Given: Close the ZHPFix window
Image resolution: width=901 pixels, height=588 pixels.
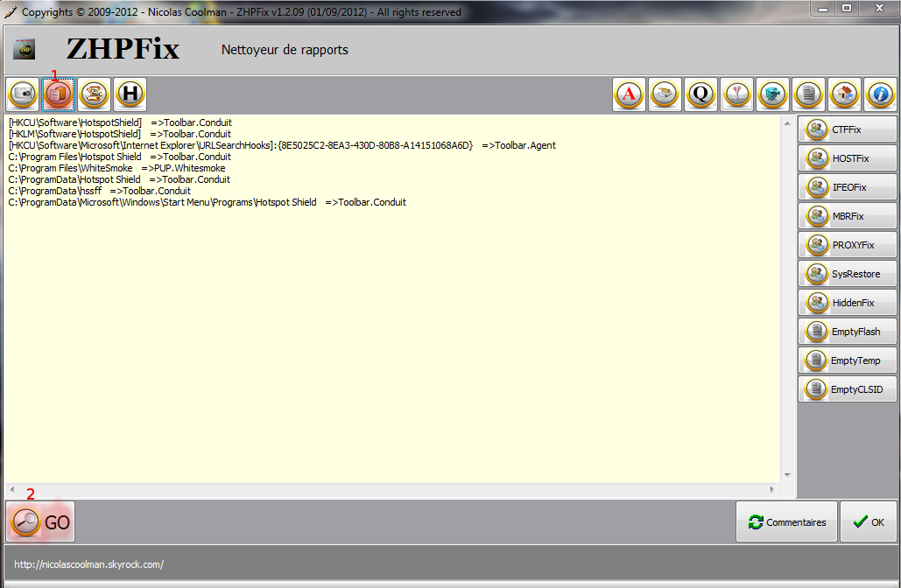Looking at the screenshot, I should click(x=879, y=9).
